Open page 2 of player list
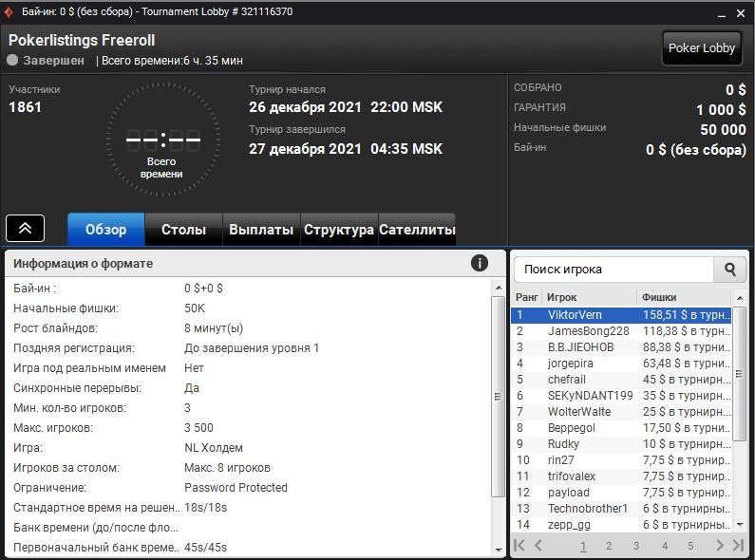The width and height of the screenshot is (755, 560). (x=609, y=546)
